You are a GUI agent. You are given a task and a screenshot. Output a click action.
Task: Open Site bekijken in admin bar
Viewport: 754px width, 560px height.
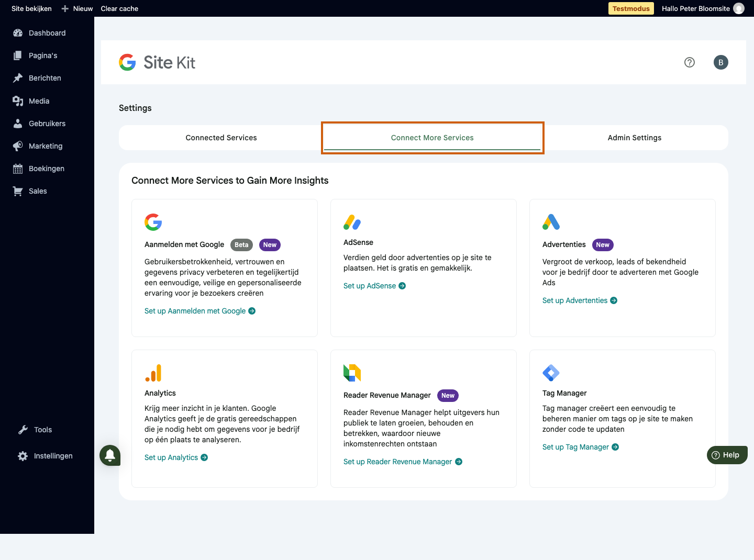pyautogui.click(x=31, y=8)
